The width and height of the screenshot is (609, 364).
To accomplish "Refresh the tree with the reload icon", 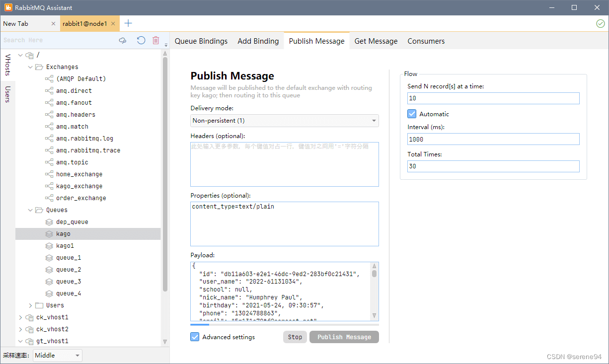I will click(141, 40).
